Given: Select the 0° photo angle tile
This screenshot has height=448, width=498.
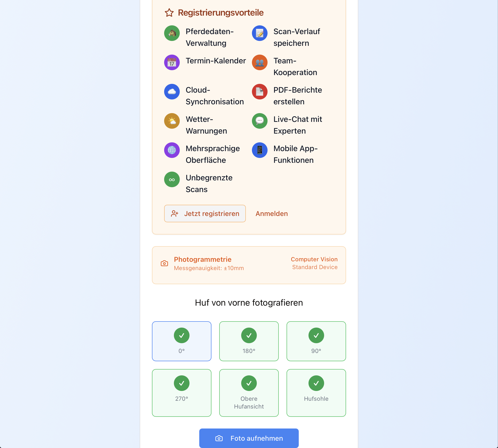Looking at the screenshot, I should click(x=181, y=341).
